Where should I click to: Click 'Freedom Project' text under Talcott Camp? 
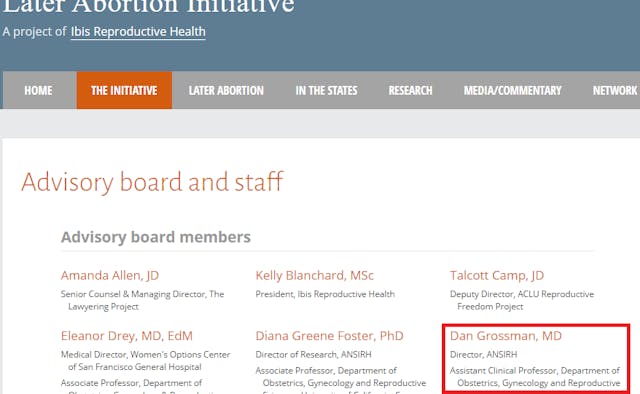[490, 307]
